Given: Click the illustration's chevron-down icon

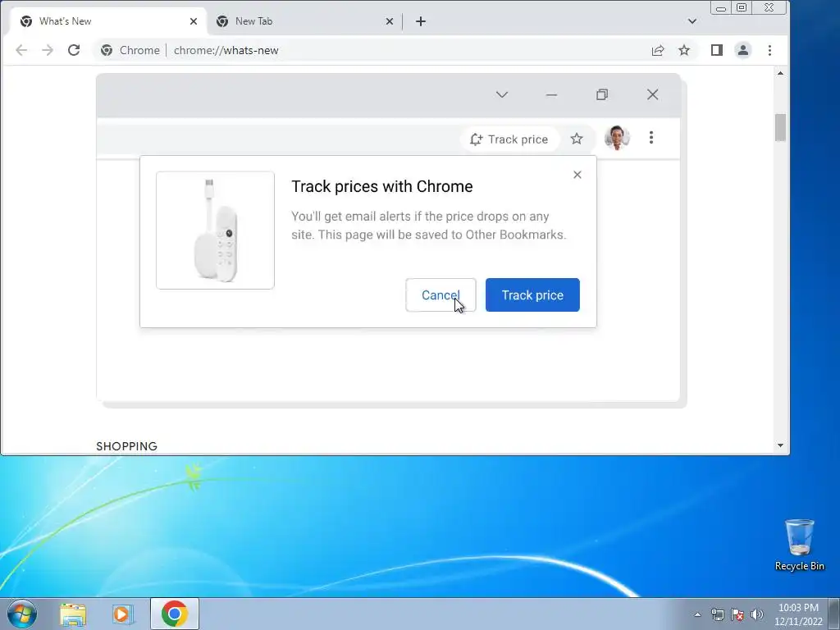Looking at the screenshot, I should (502, 95).
